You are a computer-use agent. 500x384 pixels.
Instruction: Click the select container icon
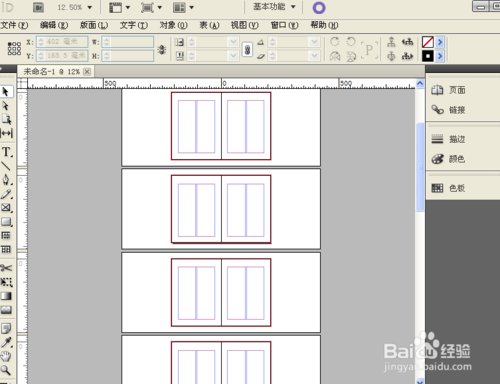click(391, 42)
